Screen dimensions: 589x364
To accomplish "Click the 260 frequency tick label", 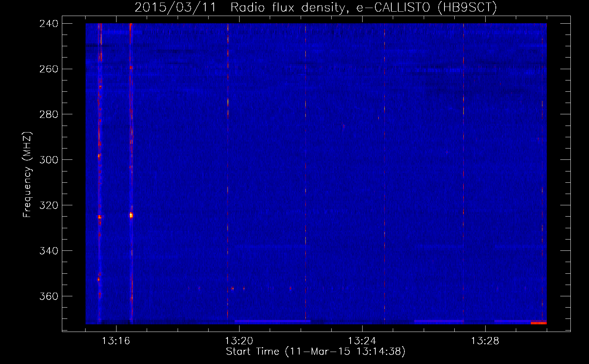I will [x=49, y=69].
